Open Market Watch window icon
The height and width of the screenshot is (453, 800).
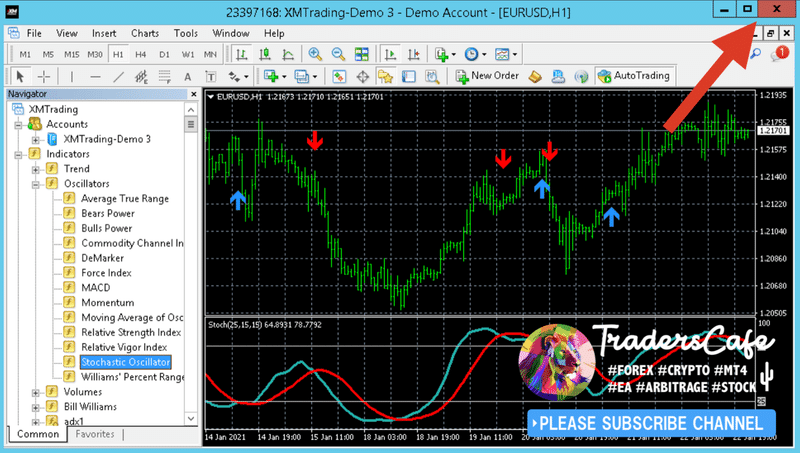[339, 77]
